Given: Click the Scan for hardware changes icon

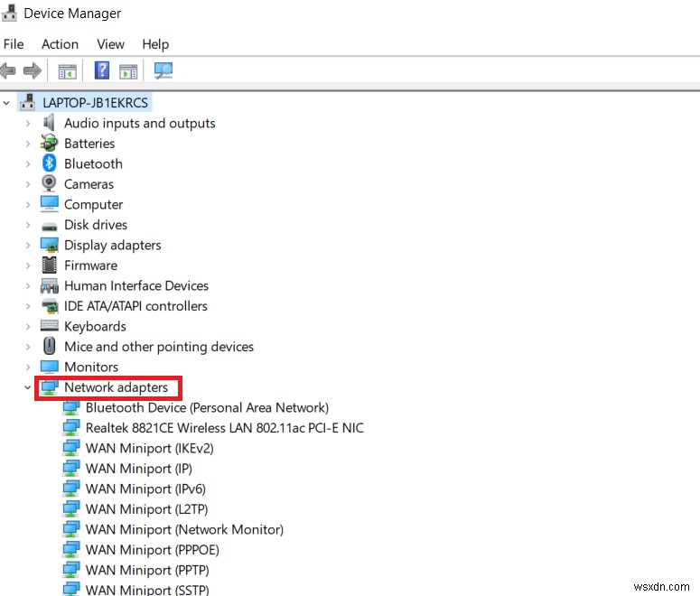Looking at the screenshot, I should tap(163, 70).
